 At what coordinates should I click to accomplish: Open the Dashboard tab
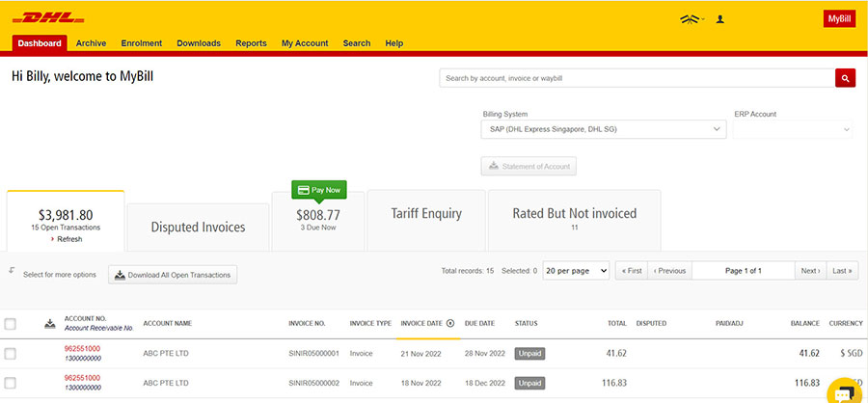pos(40,43)
